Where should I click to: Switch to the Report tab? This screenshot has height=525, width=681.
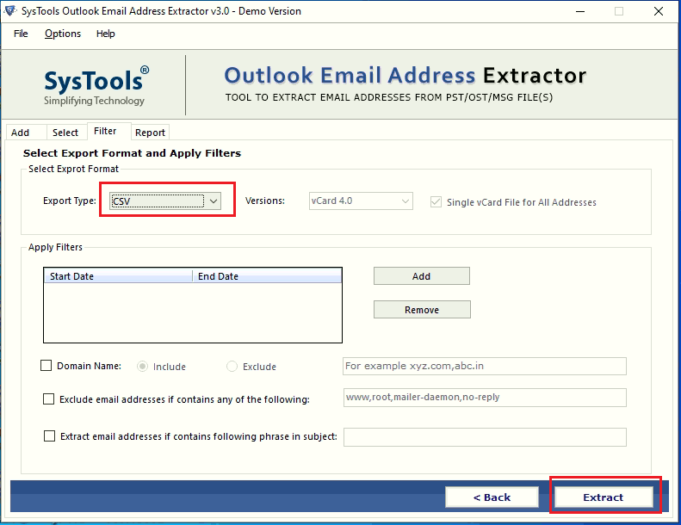[150, 132]
